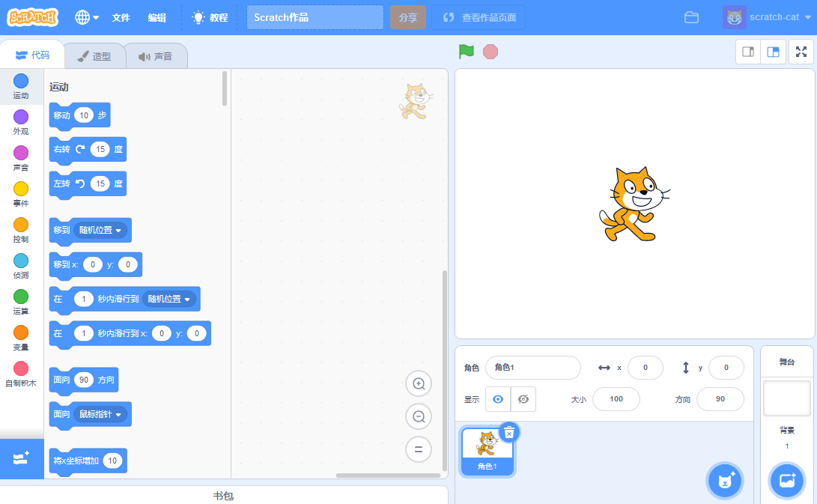Open the Add Extension panel

click(x=22, y=458)
